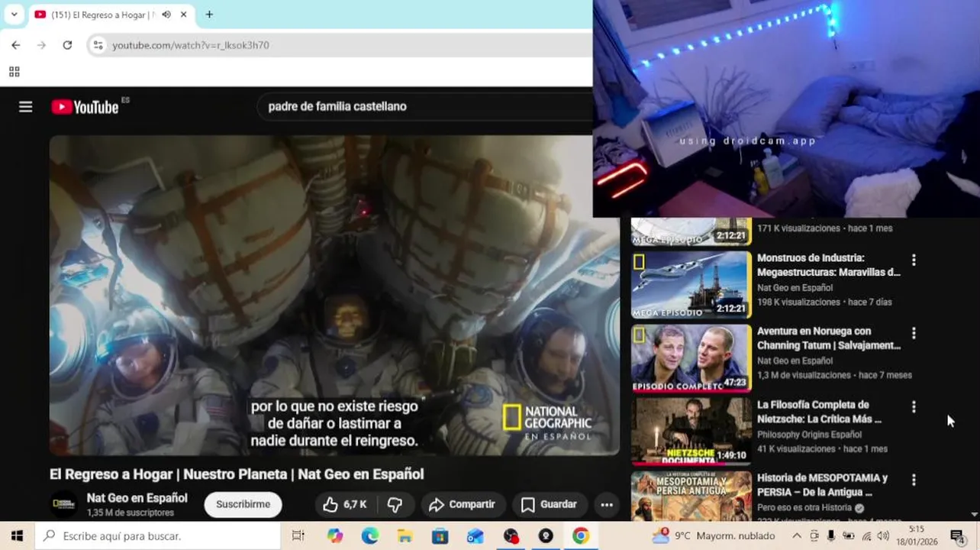Open site information icon in address bar

[98, 45]
